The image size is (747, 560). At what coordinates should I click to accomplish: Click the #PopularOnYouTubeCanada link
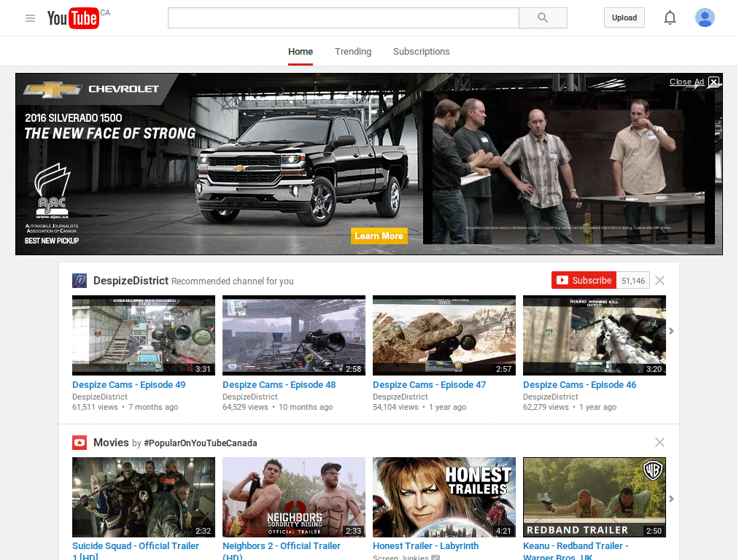click(201, 443)
